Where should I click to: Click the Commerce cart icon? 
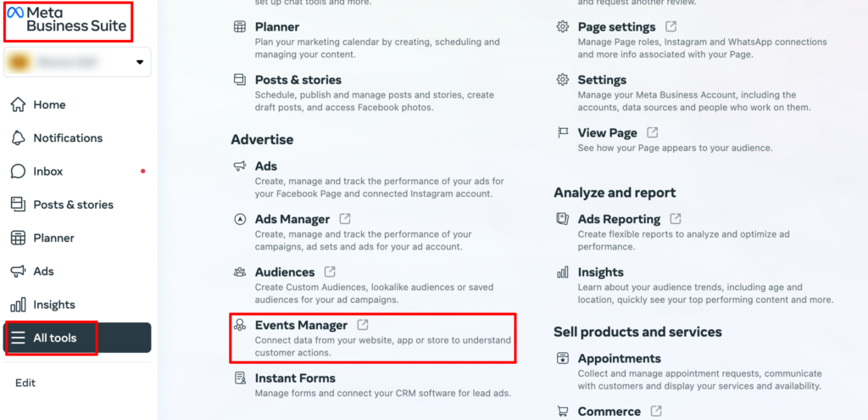coord(563,412)
